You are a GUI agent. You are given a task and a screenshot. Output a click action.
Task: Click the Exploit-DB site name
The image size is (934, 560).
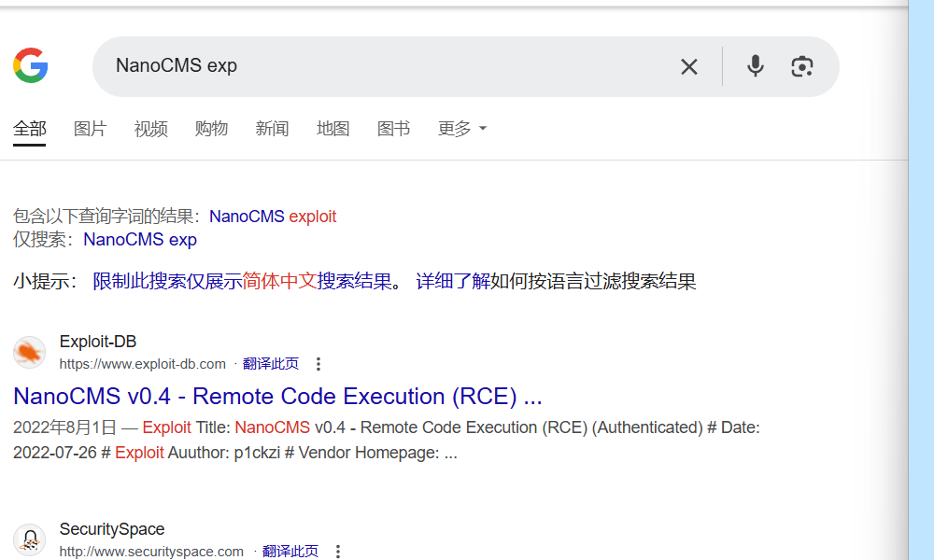point(98,342)
